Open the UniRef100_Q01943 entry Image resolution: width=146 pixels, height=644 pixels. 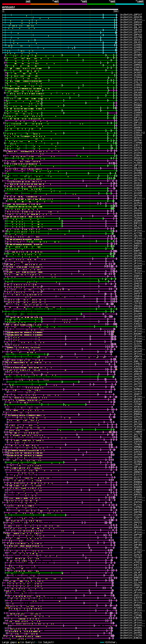131,60
